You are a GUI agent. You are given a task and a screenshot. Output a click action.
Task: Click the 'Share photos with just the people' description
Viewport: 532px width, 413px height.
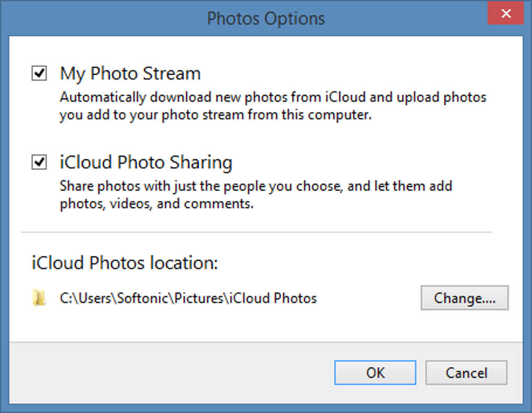(256, 186)
